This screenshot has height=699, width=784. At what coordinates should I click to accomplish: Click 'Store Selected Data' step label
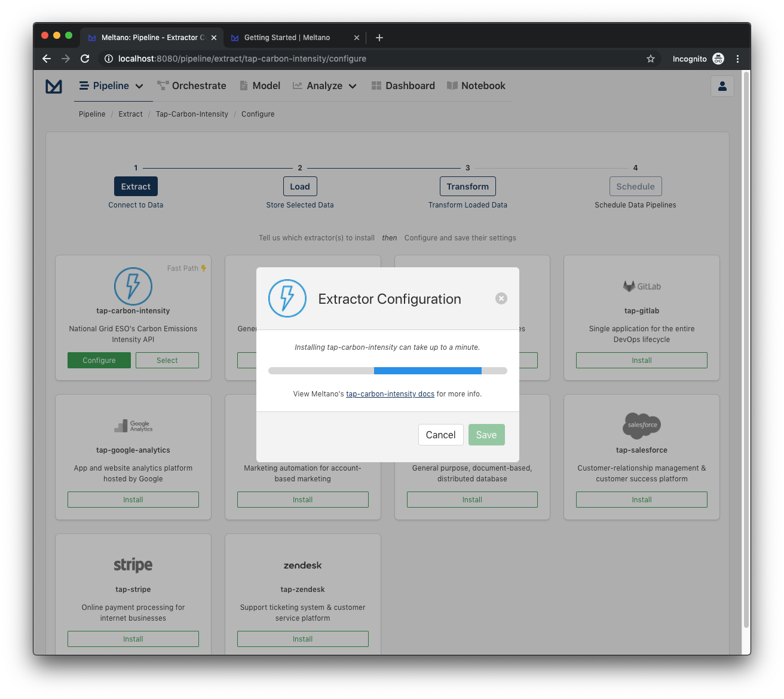(300, 205)
